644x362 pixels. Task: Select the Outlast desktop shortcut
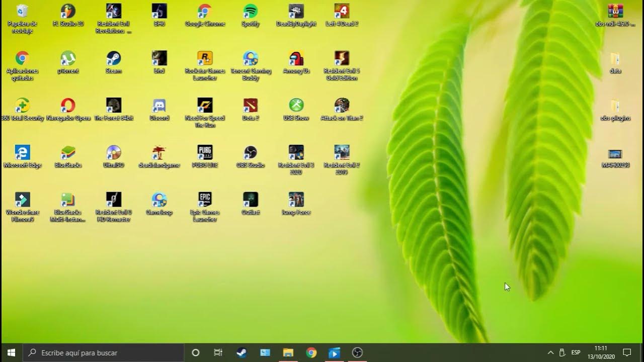point(251,204)
